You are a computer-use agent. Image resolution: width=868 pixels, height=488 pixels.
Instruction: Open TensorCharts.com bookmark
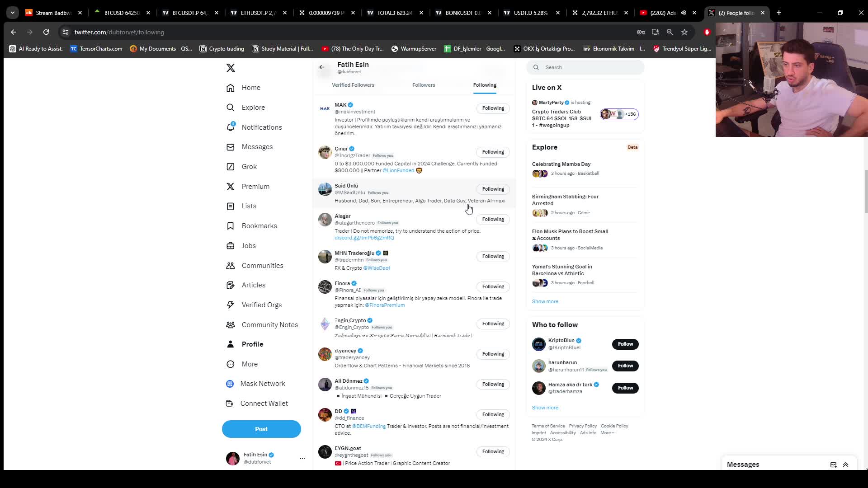tap(96, 49)
